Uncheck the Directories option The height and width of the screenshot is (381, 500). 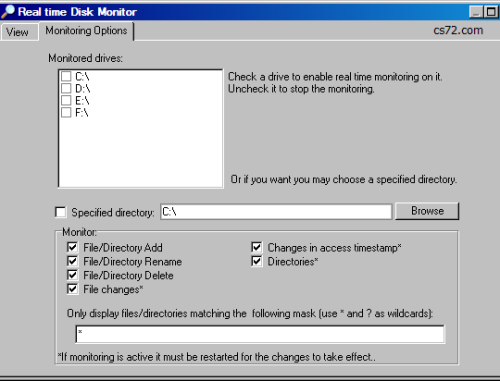pos(257,261)
